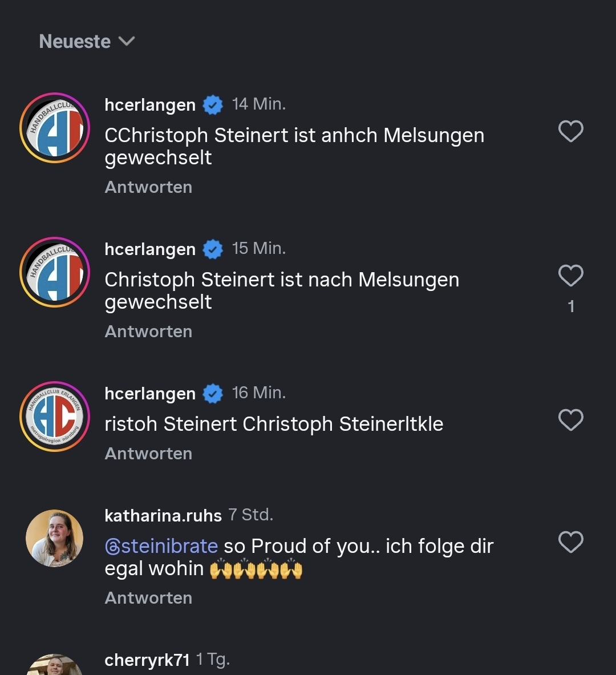Open the @steinibrate mention link
616x675 pixels.
click(161, 546)
